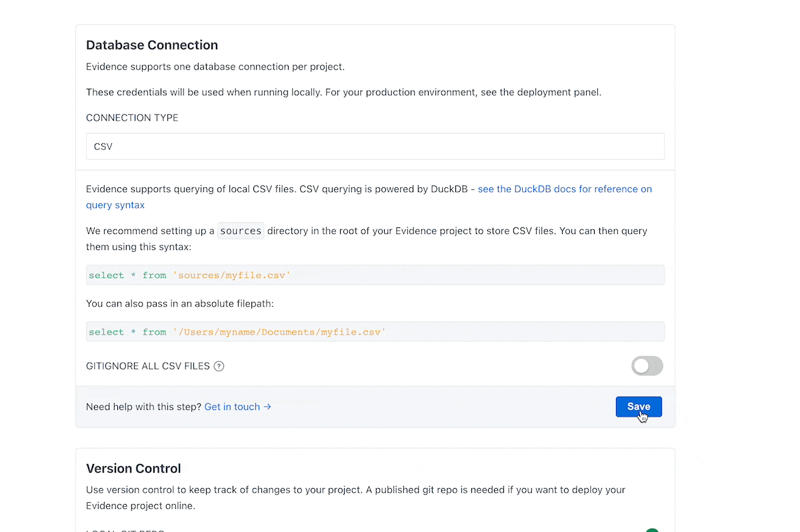Click the Local Git Repo label
Viewport: 800px width, 532px height.
tap(123, 530)
